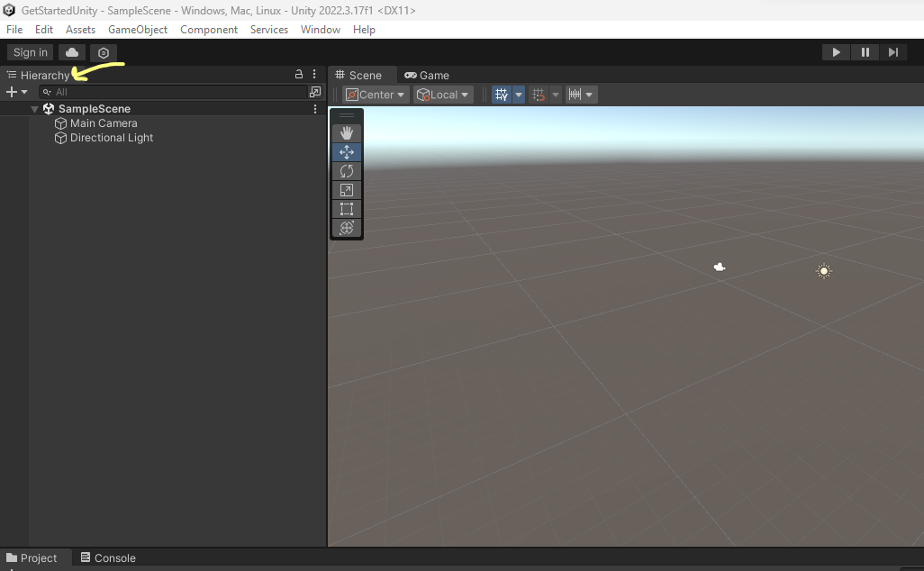Open the Assets menu
Image resolution: width=924 pixels, height=571 pixels.
coord(80,30)
